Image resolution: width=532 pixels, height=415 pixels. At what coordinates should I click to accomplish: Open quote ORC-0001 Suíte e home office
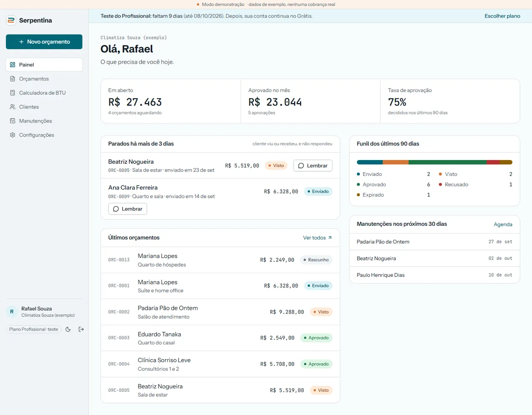(x=220, y=286)
